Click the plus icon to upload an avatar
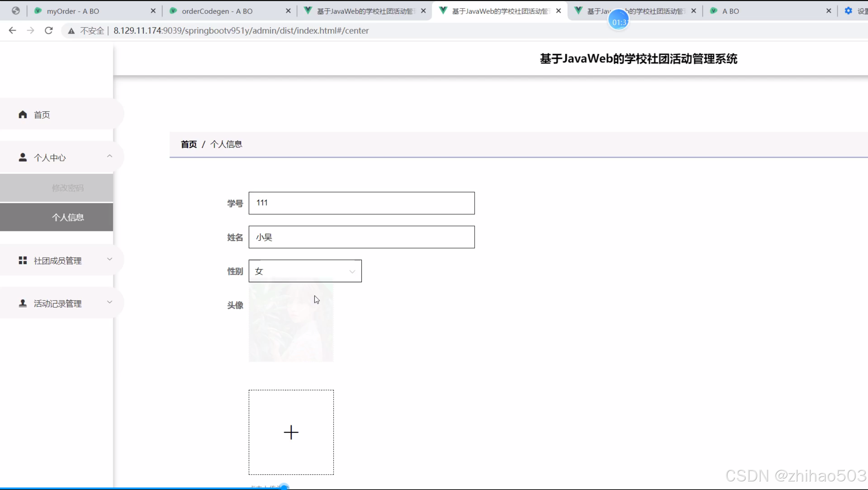 (291, 432)
